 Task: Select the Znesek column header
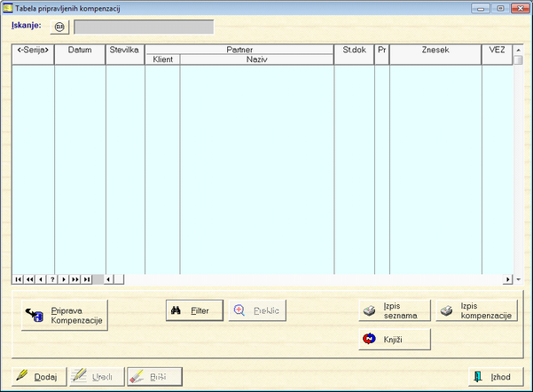click(435, 51)
